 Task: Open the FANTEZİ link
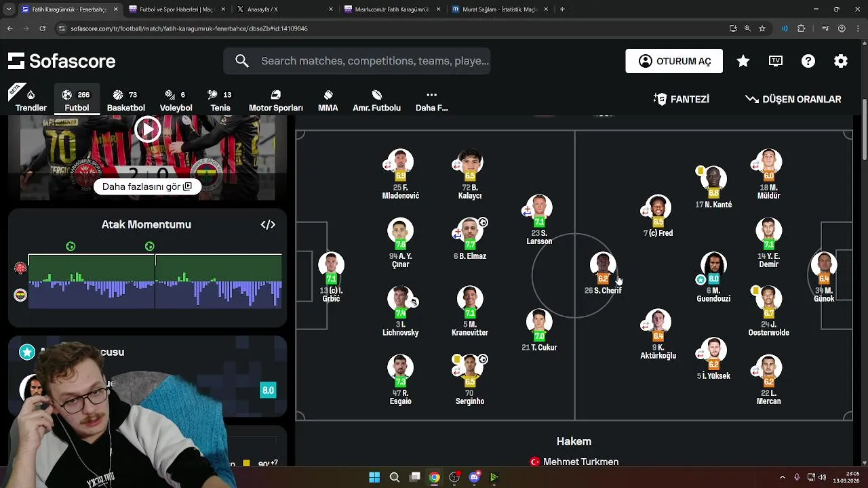pos(682,99)
